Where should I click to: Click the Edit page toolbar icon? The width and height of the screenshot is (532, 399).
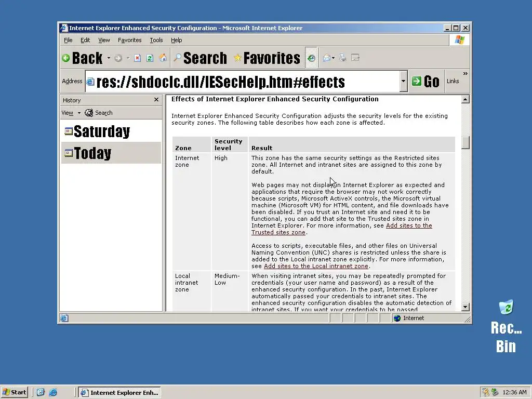pyautogui.click(x=355, y=58)
